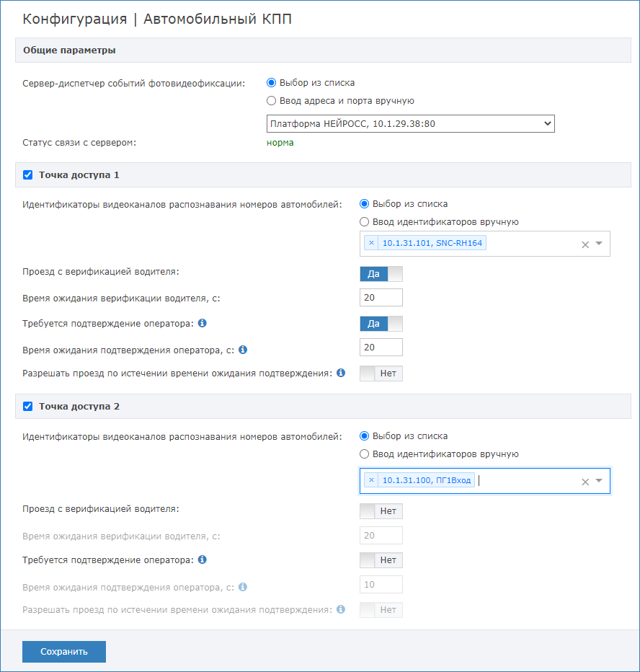Clear all video channels in Точка доступа 1
Image resolution: width=640 pixels, height=672 pixels.
point(585,244)
